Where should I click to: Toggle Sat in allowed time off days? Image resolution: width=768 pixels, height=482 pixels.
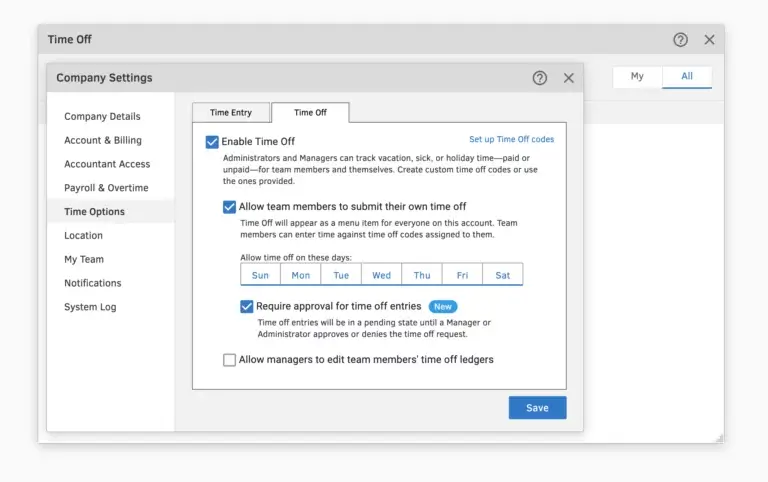click(x=502, y=275)
